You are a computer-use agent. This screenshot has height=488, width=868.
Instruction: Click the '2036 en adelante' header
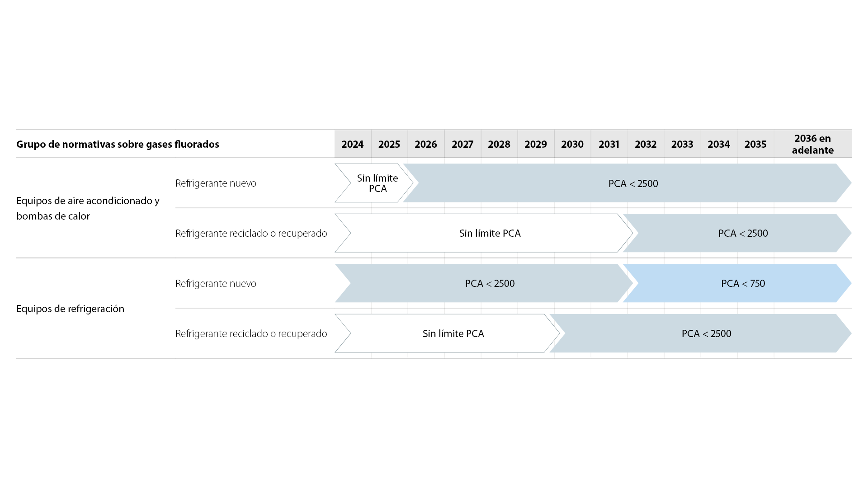[x=813, y=144]
